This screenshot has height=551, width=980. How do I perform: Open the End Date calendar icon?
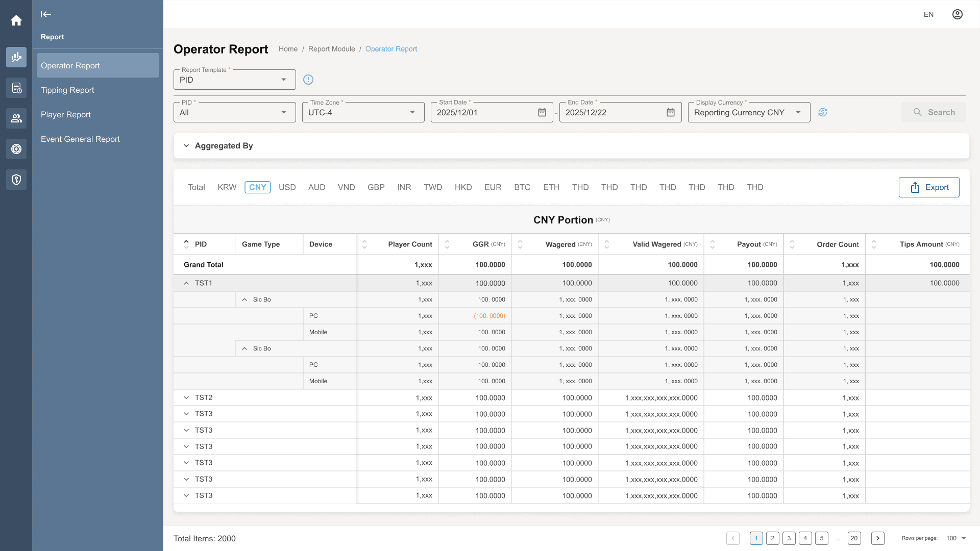(x=671, y=112)
